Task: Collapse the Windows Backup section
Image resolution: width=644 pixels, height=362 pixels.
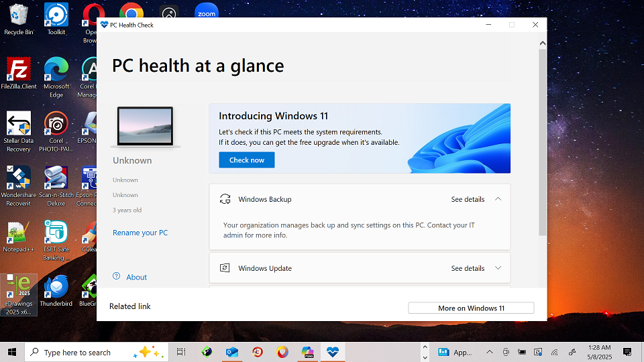Action: point(498,199)
